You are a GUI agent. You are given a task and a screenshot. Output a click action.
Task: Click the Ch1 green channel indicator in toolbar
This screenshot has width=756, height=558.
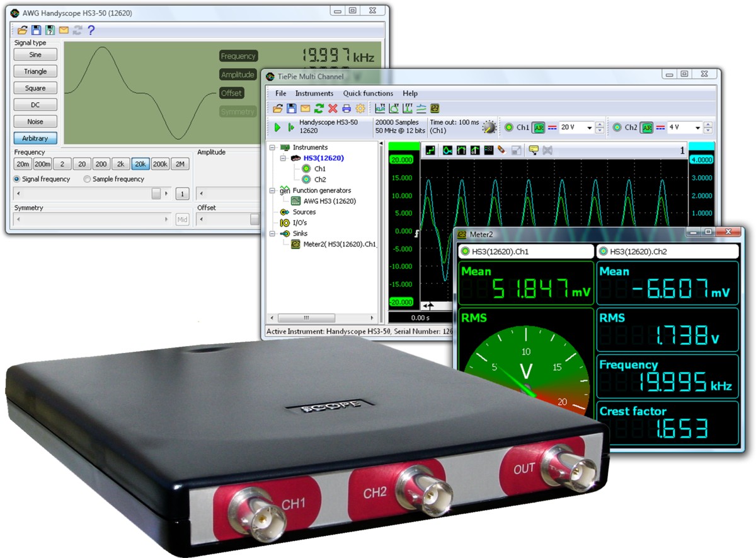point(510,127)
